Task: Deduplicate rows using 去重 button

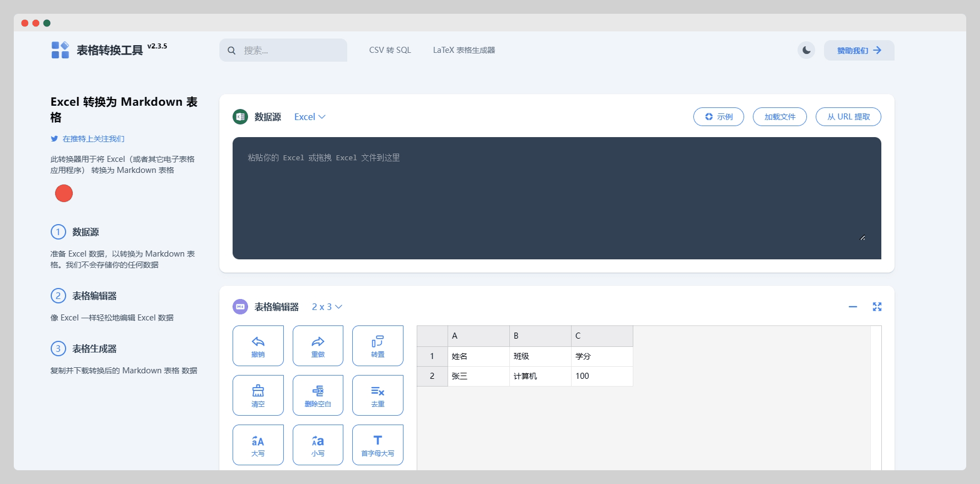Action: click(378, 395)
